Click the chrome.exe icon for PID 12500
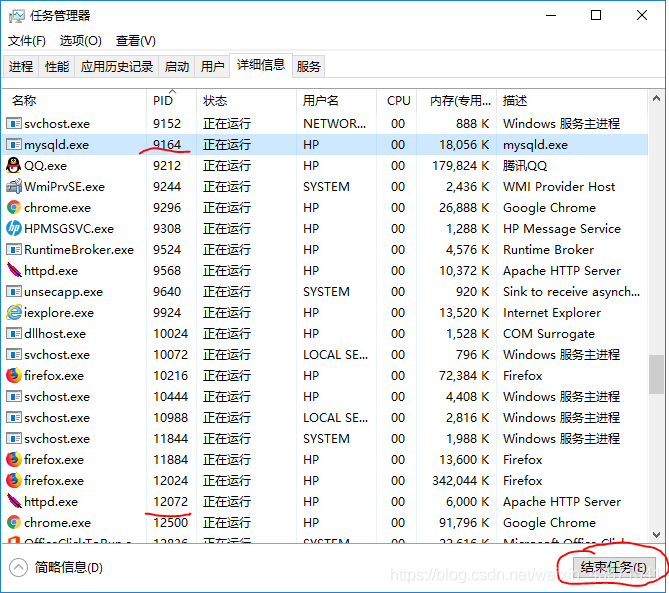This screenshot has height=593, width=669. pos(14,522)
